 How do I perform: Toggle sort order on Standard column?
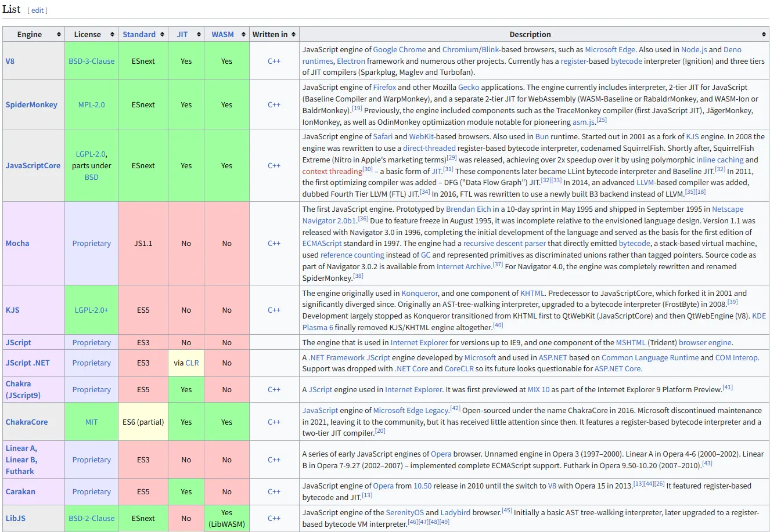pos(162,35)
